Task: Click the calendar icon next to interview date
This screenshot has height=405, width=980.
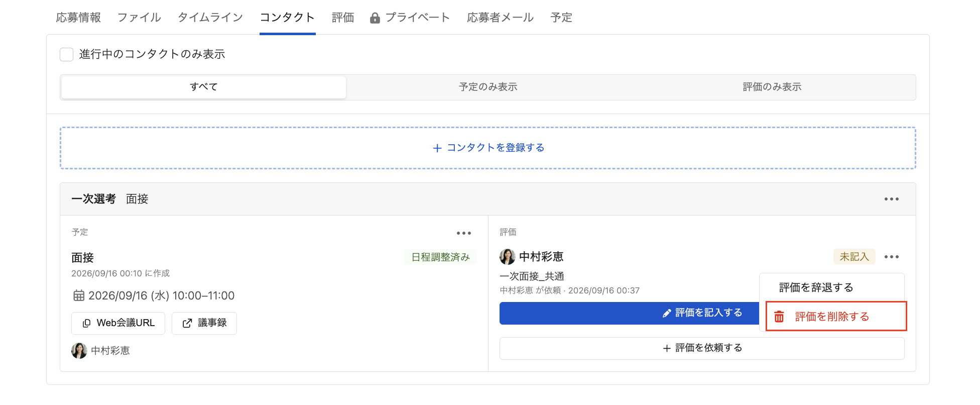Action: (x=79, y=295)
